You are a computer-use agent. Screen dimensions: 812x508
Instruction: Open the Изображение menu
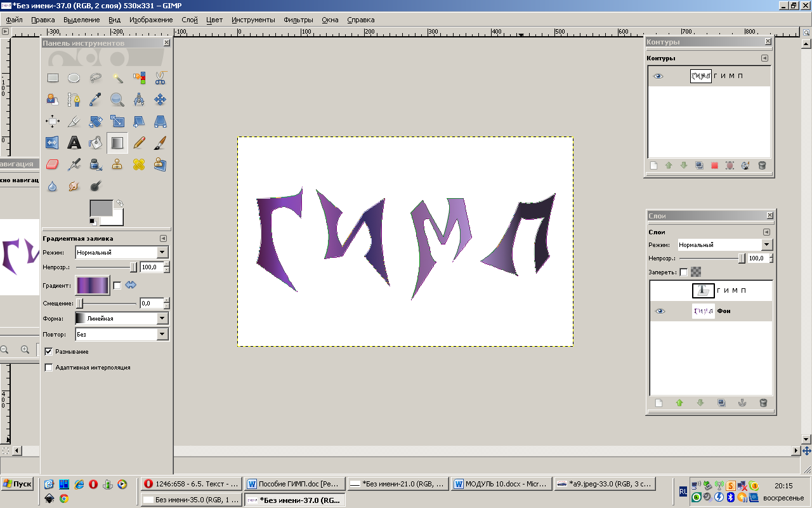pos(151,20)
